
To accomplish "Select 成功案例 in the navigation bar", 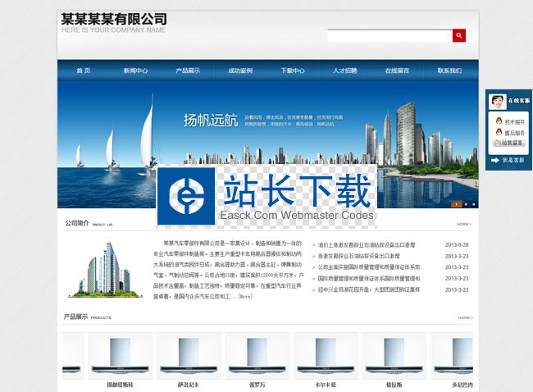I will pos(240,71).
